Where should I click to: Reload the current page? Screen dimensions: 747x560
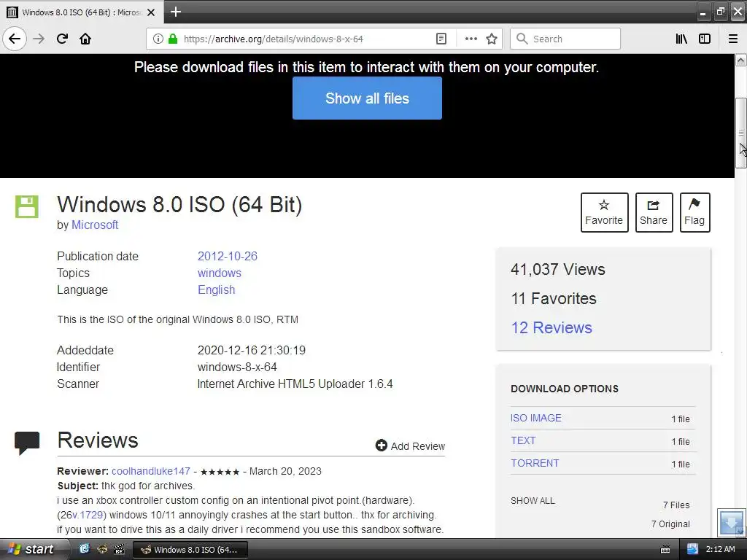pos(62,39)
